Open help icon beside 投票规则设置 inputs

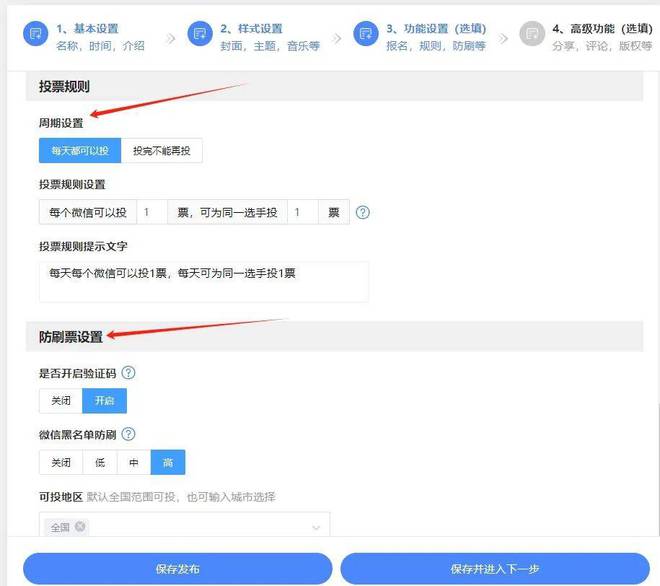coord(362,212)
